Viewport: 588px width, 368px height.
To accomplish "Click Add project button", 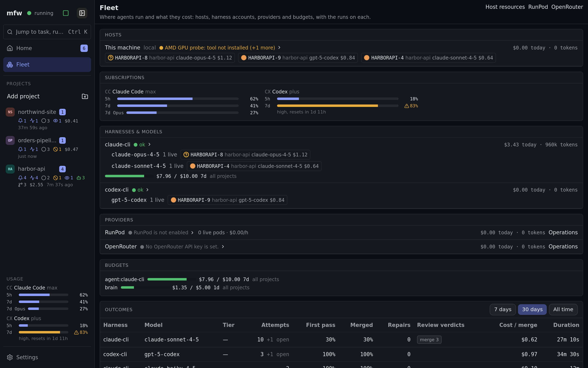I will [x=47, y=96].
